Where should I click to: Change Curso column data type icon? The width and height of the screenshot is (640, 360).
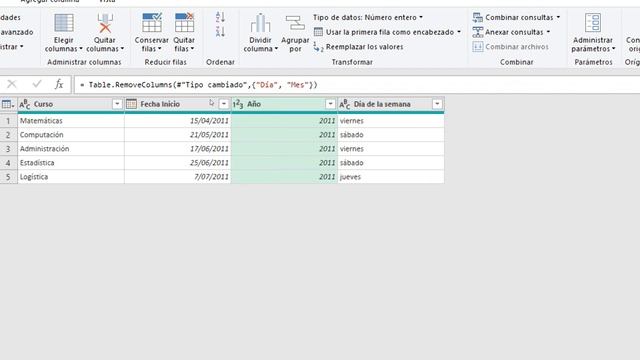click(24, 104)
